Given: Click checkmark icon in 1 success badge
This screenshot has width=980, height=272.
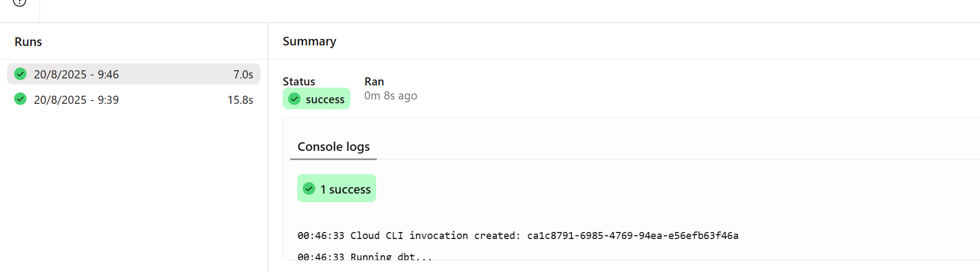Looking at the screenshot, I should (x=309, y=189).
